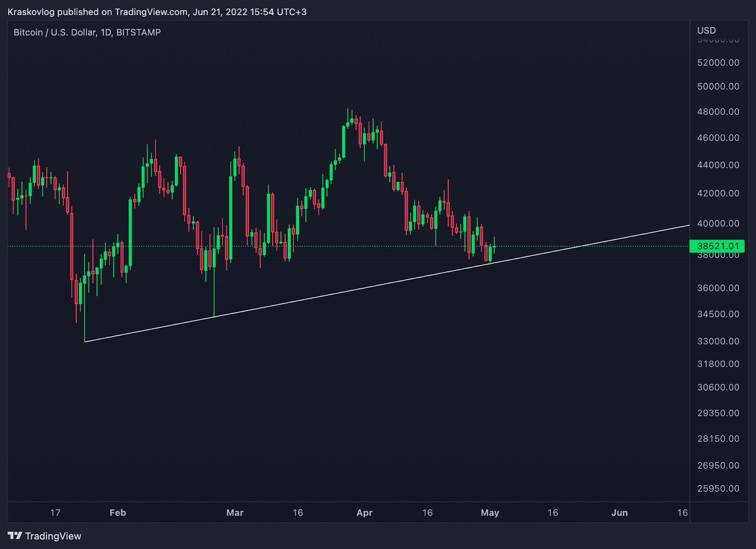Click the Apr label on the time axis
756x549 pixels.
364,513
